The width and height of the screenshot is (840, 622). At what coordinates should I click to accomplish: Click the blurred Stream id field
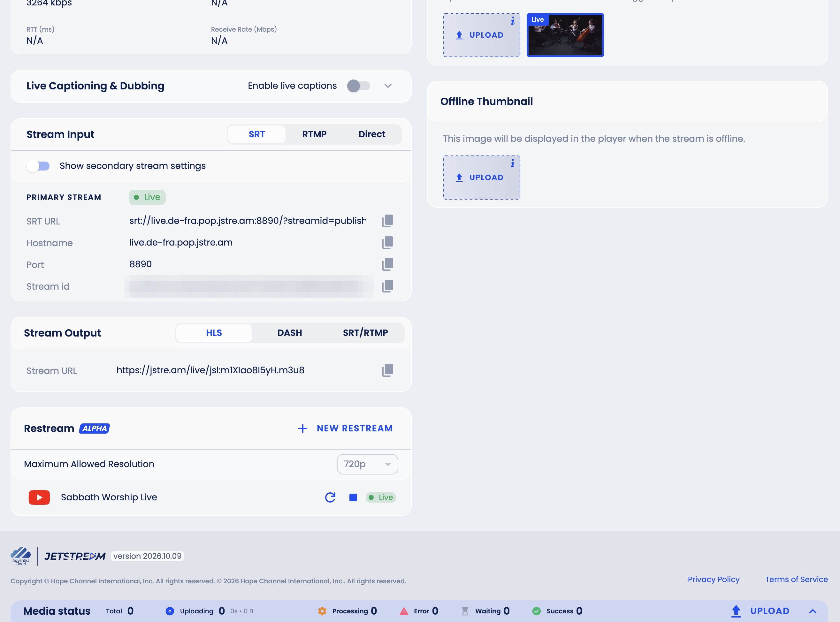tap(249, 286)
